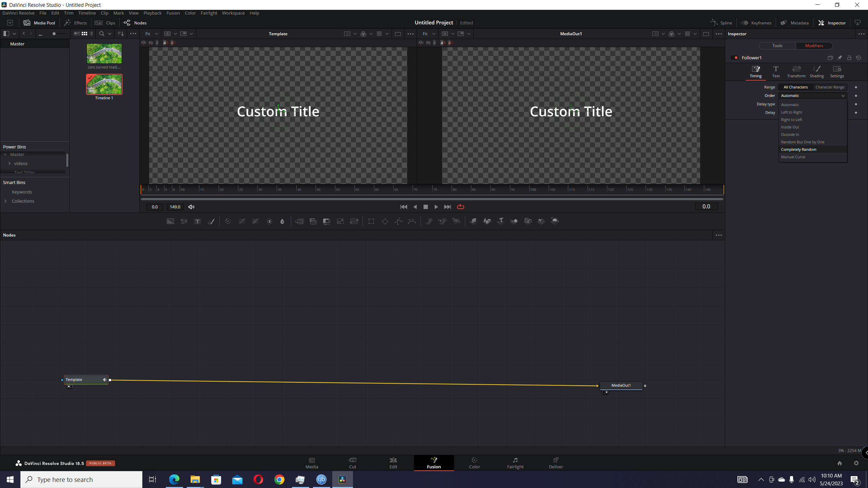Add a Transform node from toolbar
The height and width of the screenshot is (488, 868).
point(354,221)
